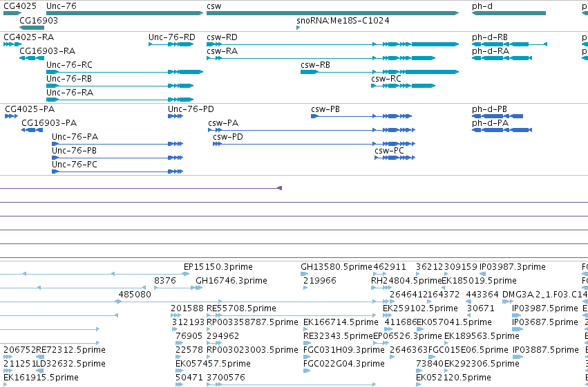Open the RP003023003.5prime EST label
The height and width of the screenshot is (388, 588).
(252, 350)
